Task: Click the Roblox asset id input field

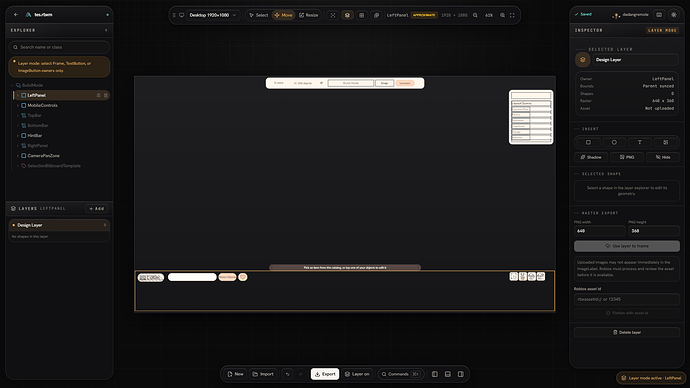Action: click(627, 299)
